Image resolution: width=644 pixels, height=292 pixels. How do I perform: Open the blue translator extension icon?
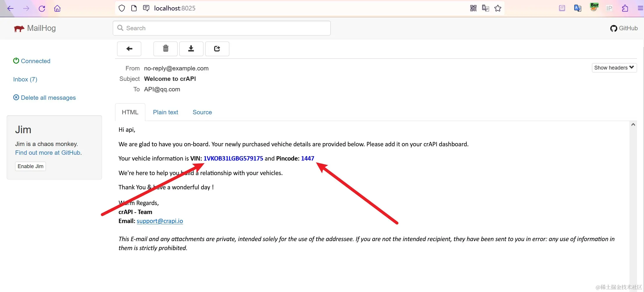[578, 8]
